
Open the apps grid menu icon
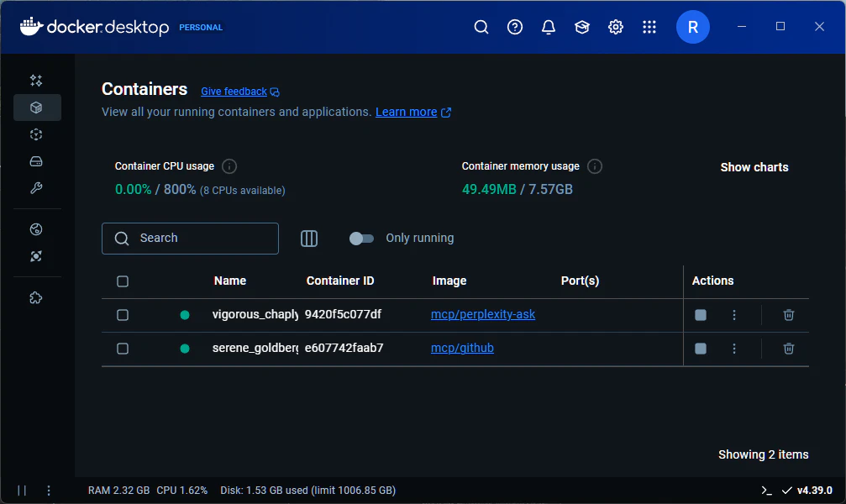(x=649, y=27)
